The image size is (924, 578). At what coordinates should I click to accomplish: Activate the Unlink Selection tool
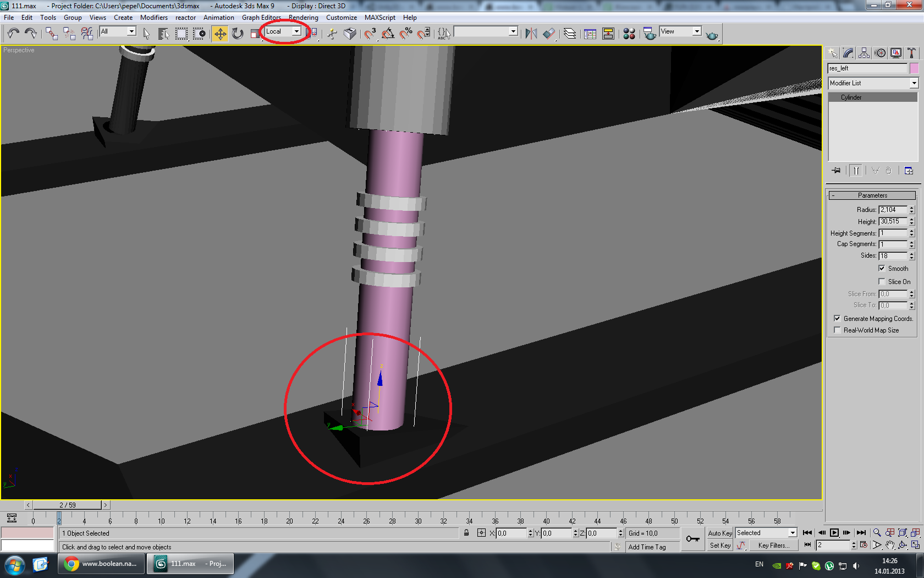(69, 34)
